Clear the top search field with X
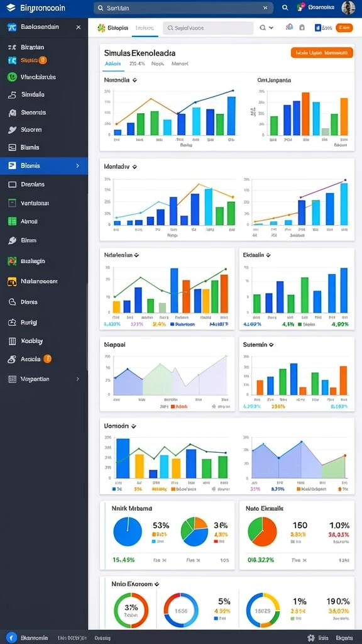The height and width of the screenshot is (644, 362). pyautogui.click(x=265, y=8)
